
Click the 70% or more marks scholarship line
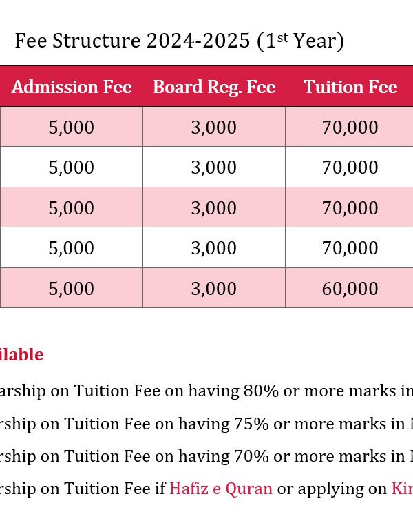pyautogui.click(x=206, y=456)
